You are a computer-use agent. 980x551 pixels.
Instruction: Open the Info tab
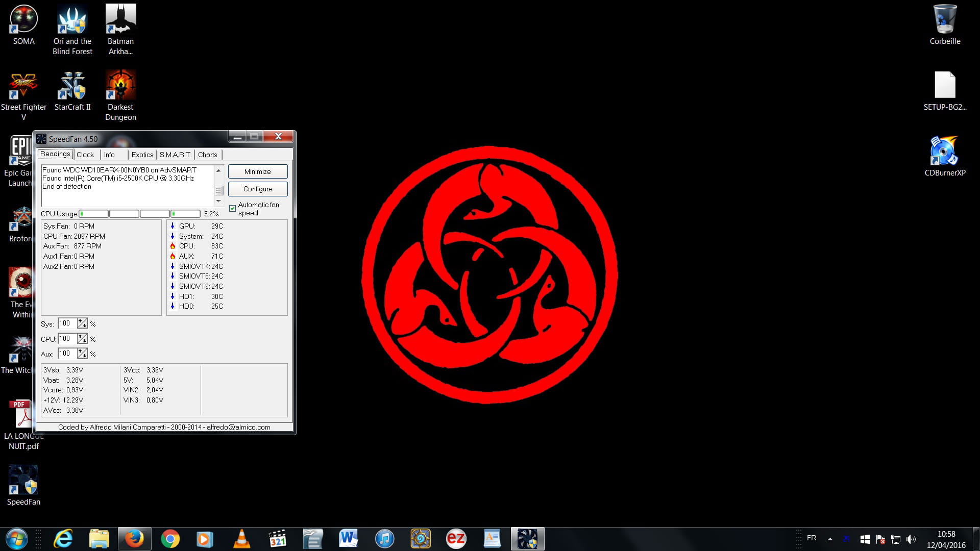pyautogui.click(x=109, y=155)
